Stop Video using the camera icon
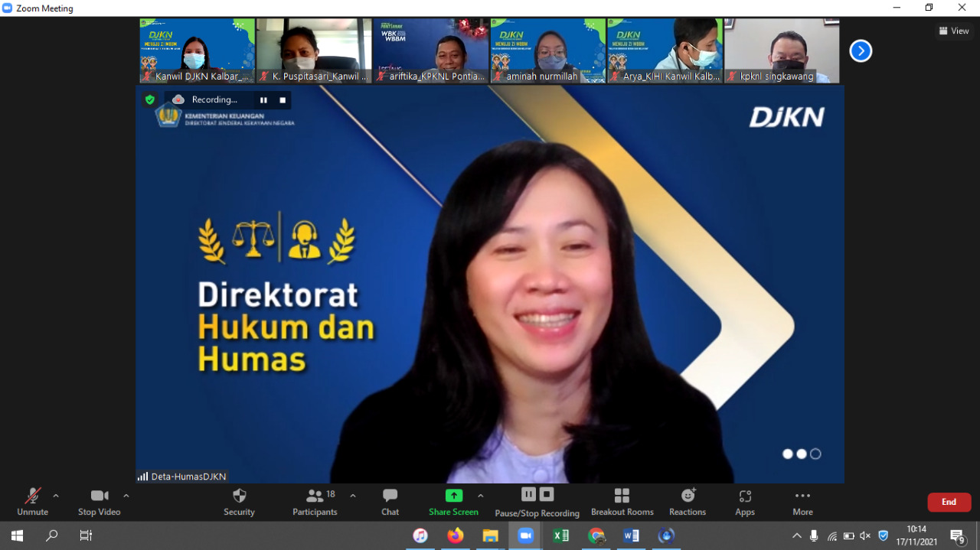Image resolution: width=980 pixels, height=550 pixels. [x=100, y=502]
